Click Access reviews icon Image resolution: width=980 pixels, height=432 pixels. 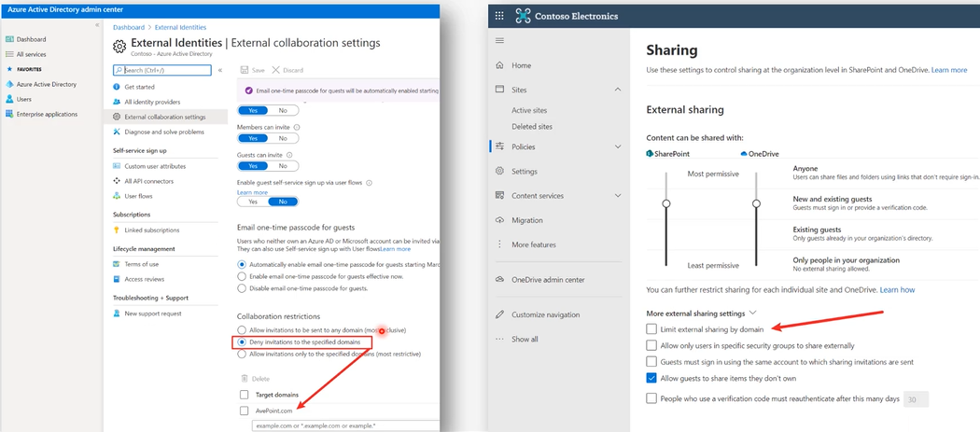click(x=117, y=280)
